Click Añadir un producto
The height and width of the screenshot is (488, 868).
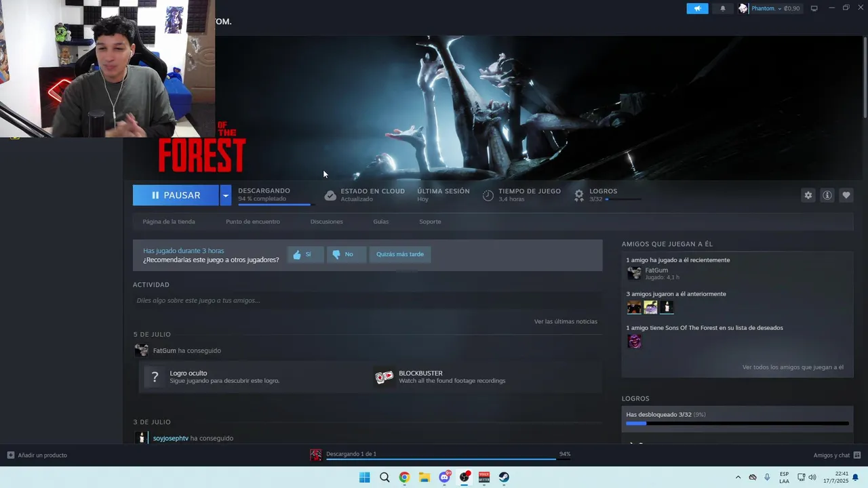(x=37, y=455)
